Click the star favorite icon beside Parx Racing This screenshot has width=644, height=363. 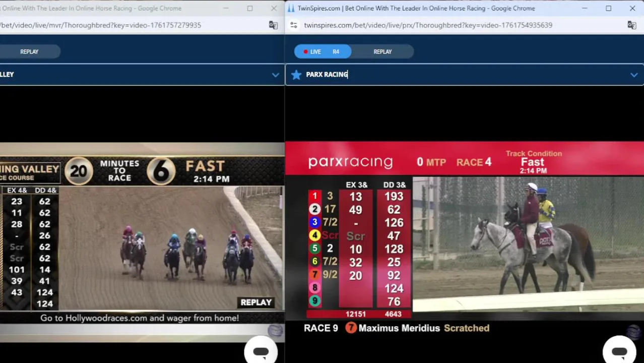click(x=296, y=75)
